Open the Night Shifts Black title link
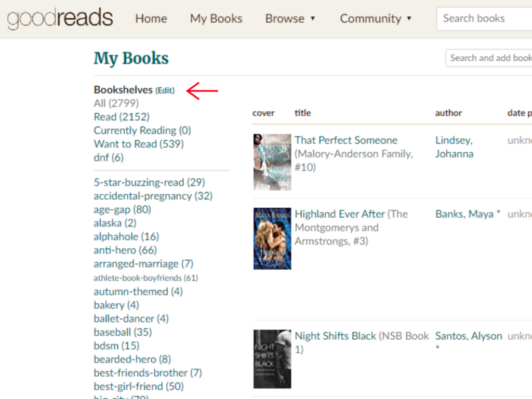The width and height of the screenshot is (532, 399). click(x=335, y=336)
